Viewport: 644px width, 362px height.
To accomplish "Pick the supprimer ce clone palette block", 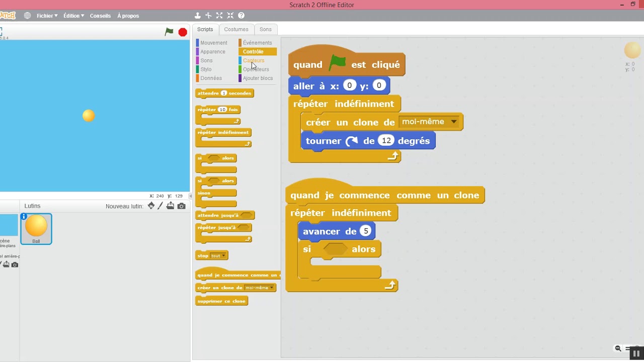I will (221, 301).
